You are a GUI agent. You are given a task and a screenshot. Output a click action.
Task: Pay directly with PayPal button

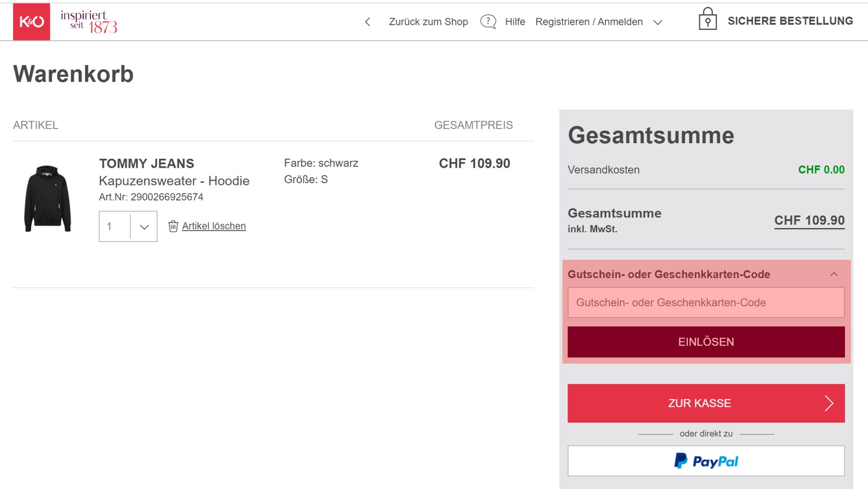[706, 461]
